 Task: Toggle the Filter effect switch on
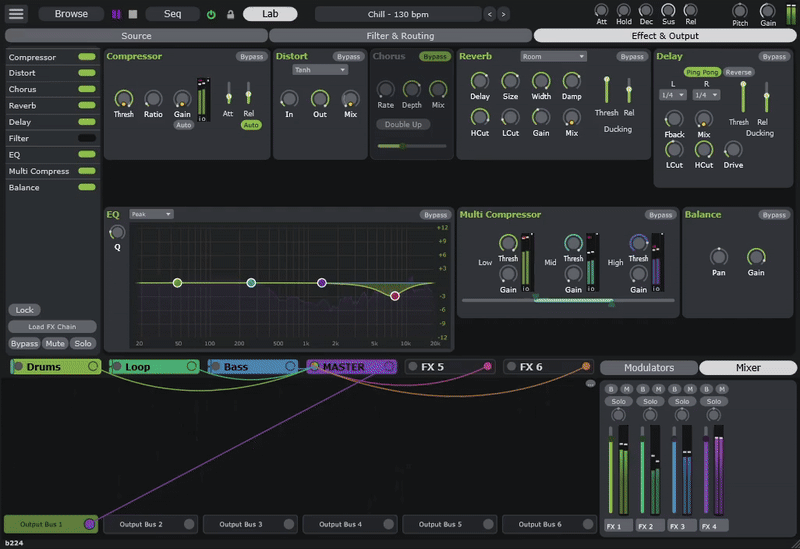pos(87,138)
